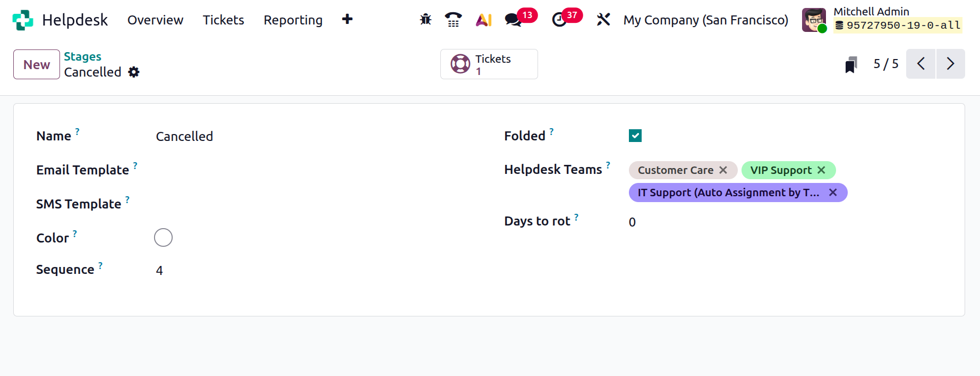Open the Stages breadcrumb link

[82, 56]
